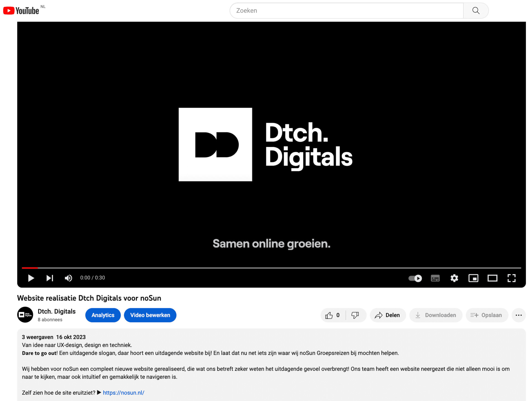The height and width of the screenshot is (401, 532).
Task: Click the 8 abonnees subscriber count
Action: pos(50,320)
